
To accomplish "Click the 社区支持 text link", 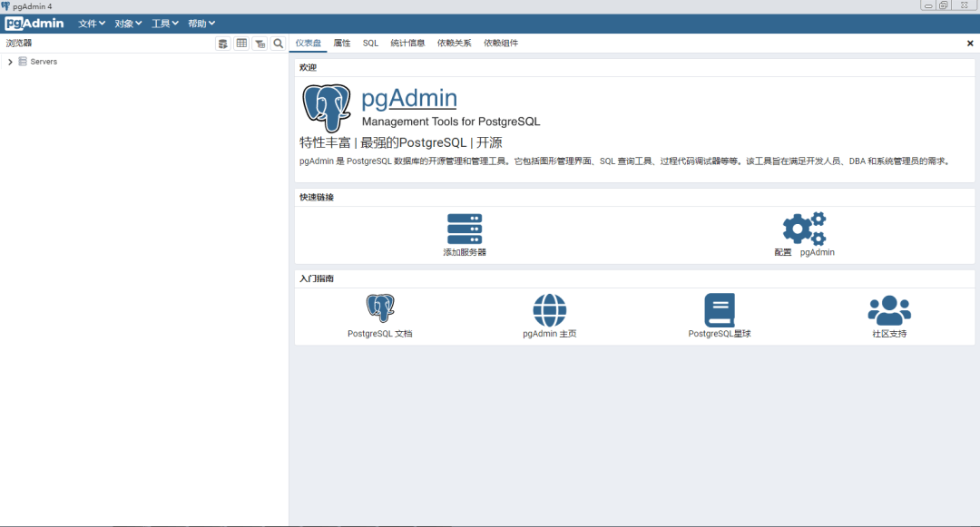I will pyautogui.click(x=889, y=334).
